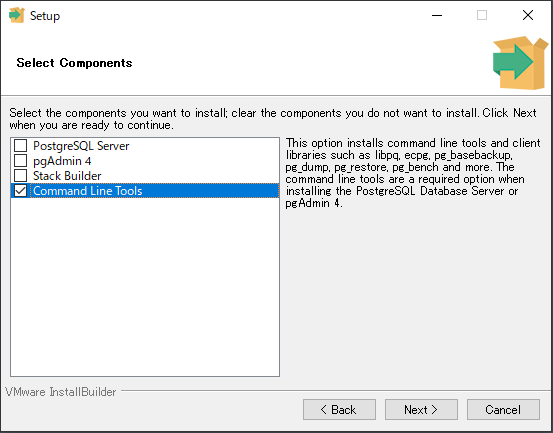Tick the pgAdmin 4 checkbox

click(x=20, y=161)
